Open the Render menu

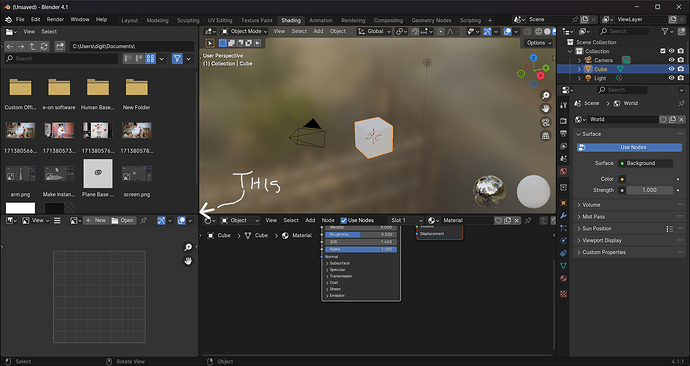[x=55, y=20]
